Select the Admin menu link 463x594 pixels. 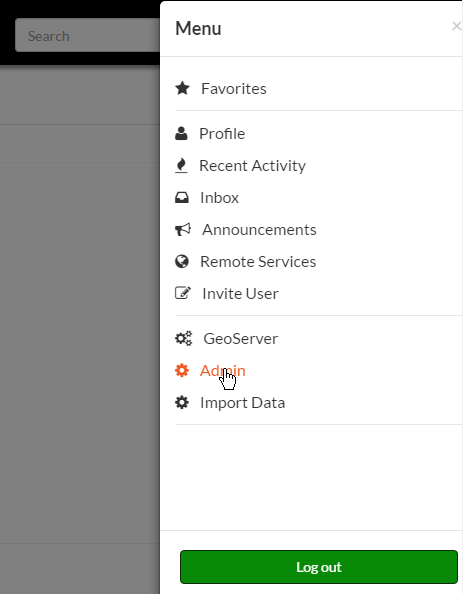[x=223, y=370]
